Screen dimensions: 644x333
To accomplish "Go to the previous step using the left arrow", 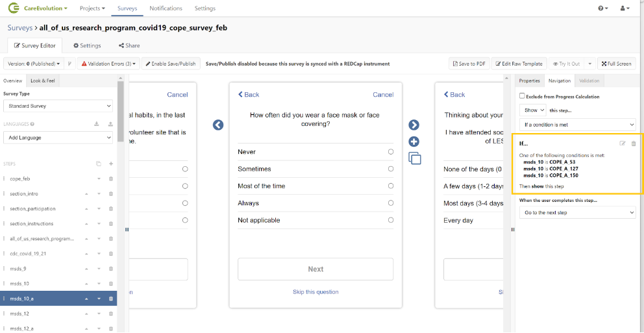I will [x=218, y=125].
